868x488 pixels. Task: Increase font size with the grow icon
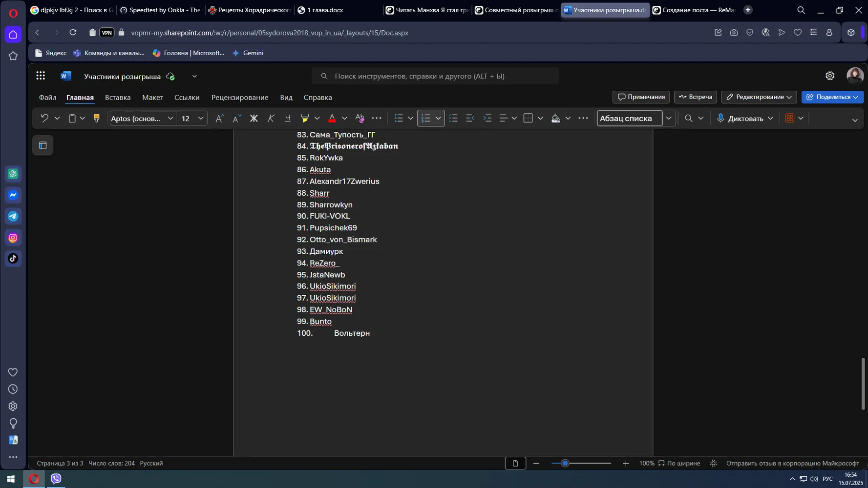[219, 118]
